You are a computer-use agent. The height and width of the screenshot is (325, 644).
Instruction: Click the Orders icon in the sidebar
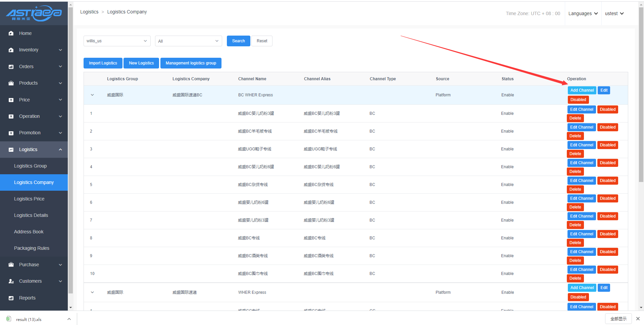coord(11,67)
